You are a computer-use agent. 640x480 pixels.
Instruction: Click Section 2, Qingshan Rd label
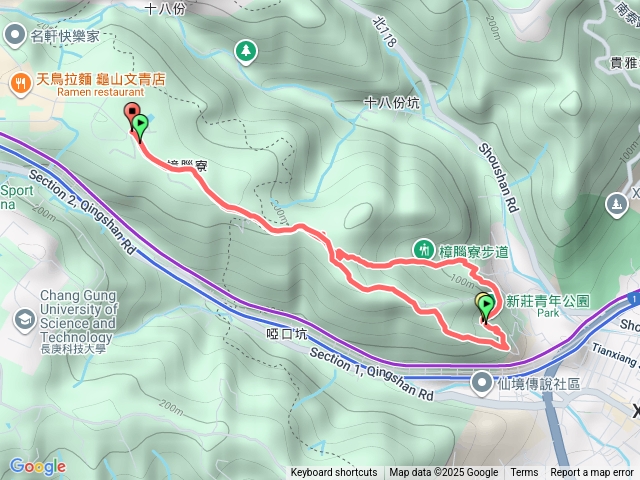82,212
